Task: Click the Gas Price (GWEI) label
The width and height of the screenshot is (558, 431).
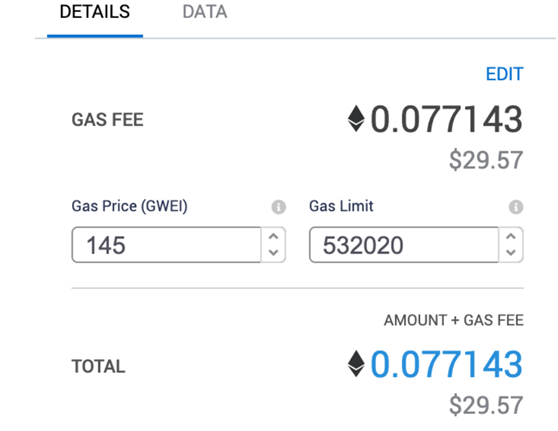Action: [130, 206]
